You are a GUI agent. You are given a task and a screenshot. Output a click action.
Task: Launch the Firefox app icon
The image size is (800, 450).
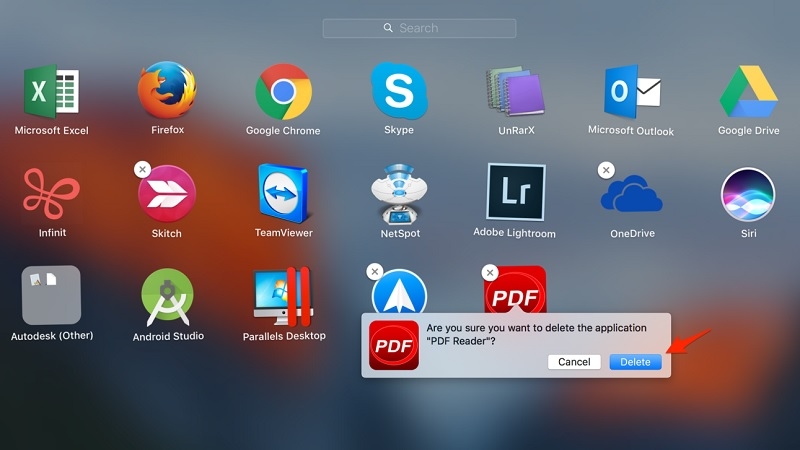coord(167,90)
